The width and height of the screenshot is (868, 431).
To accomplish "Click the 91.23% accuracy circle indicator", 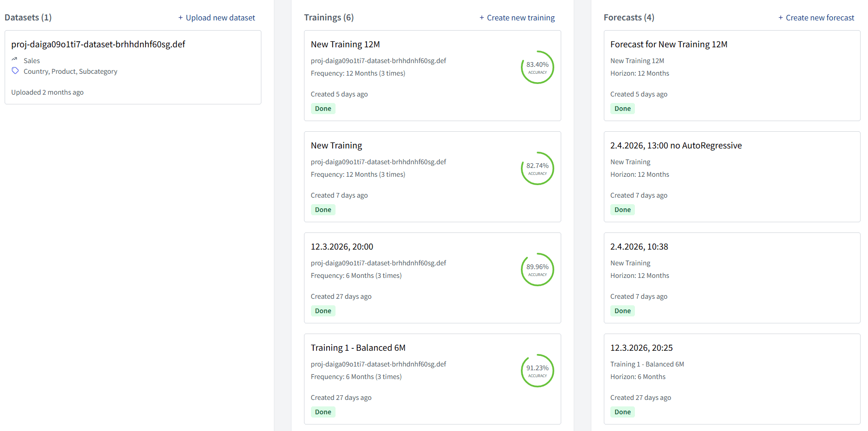I will (537, 371).
